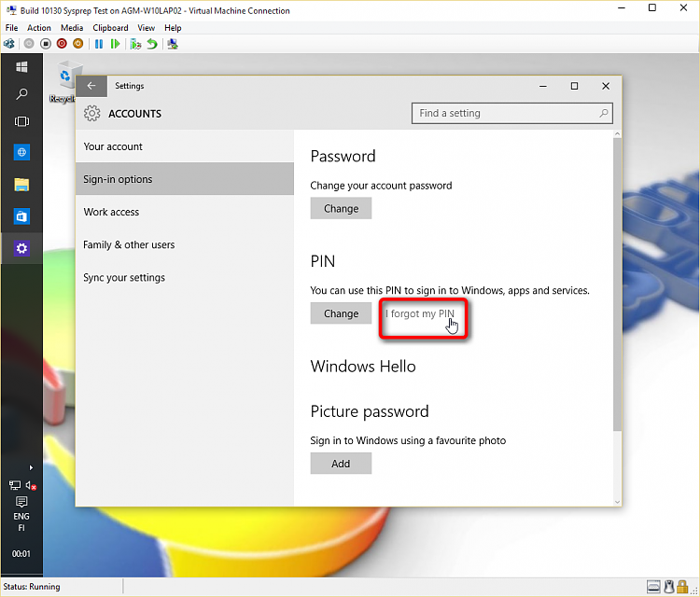Screen dimensions: 700x597
Task: Open the Help menu
Action: click(173, 28)
